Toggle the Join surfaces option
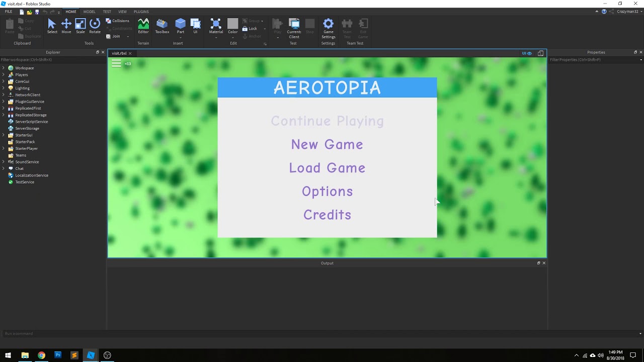The height and width of the screenshot is (362, 644). click(113, 36)
